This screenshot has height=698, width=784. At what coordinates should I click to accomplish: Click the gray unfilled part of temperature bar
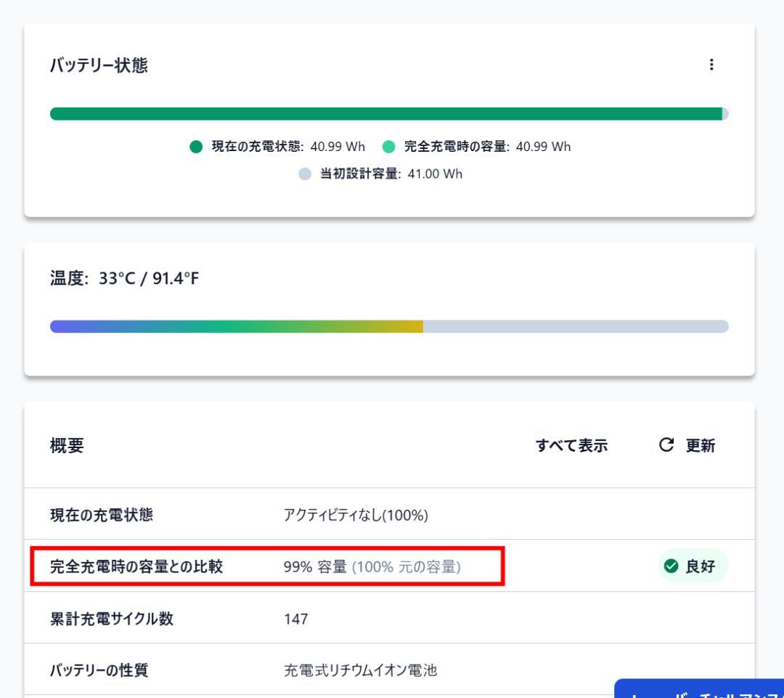(x=575, y=327)
